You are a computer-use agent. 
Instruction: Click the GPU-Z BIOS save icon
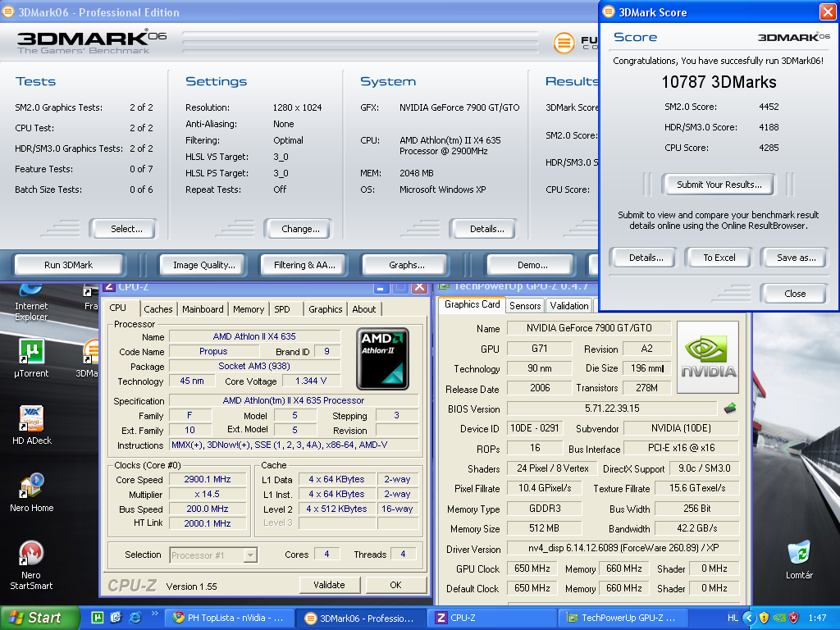729,409
